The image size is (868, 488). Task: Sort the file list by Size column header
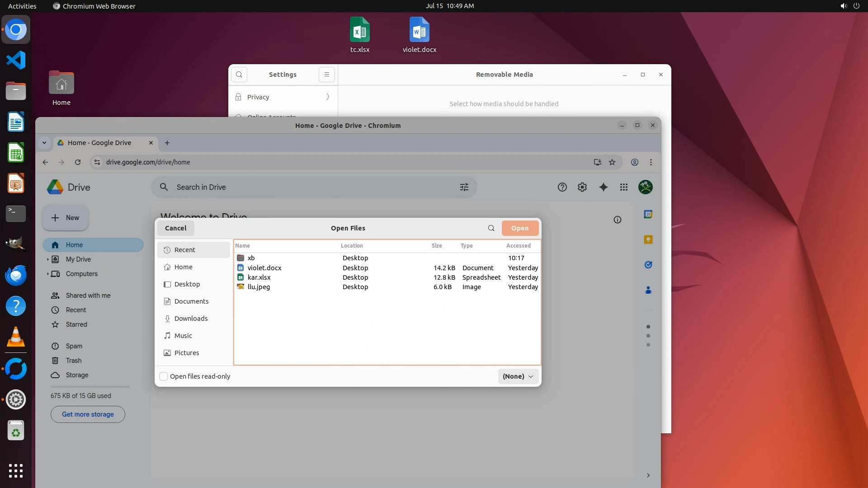[x=436, y=246]
